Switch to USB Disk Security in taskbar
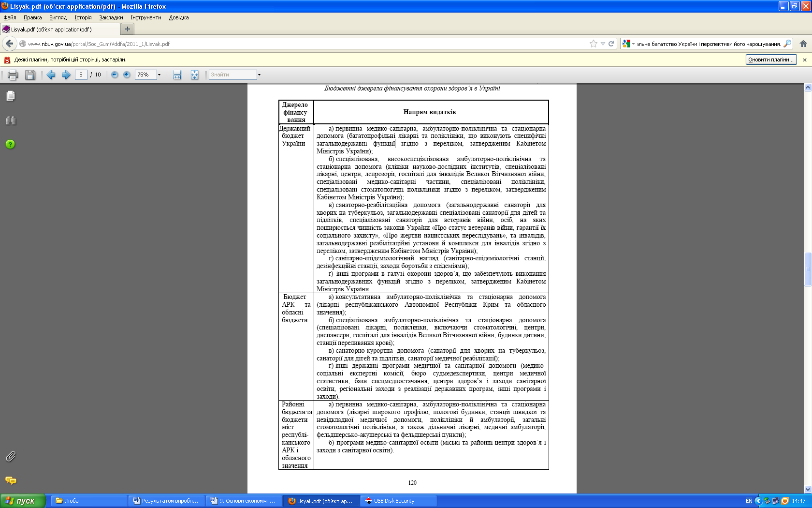The image size is (812, 508). coord(398,501)
